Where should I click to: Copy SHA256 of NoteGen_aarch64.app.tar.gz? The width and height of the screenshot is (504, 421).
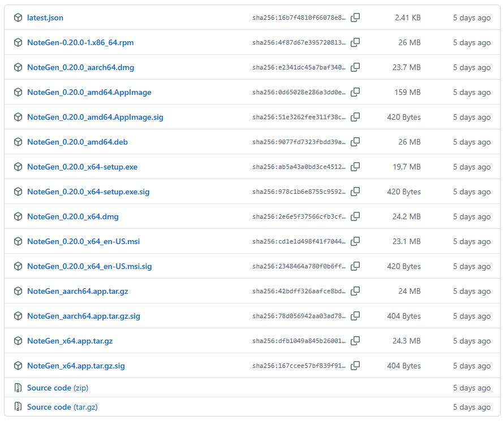pos(355,291)
